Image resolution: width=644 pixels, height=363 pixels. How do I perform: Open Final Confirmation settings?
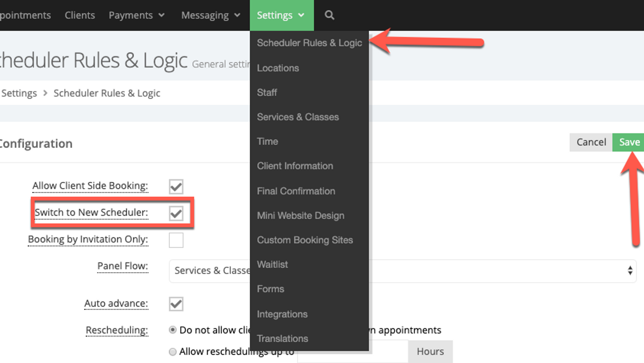pos(296,191)
